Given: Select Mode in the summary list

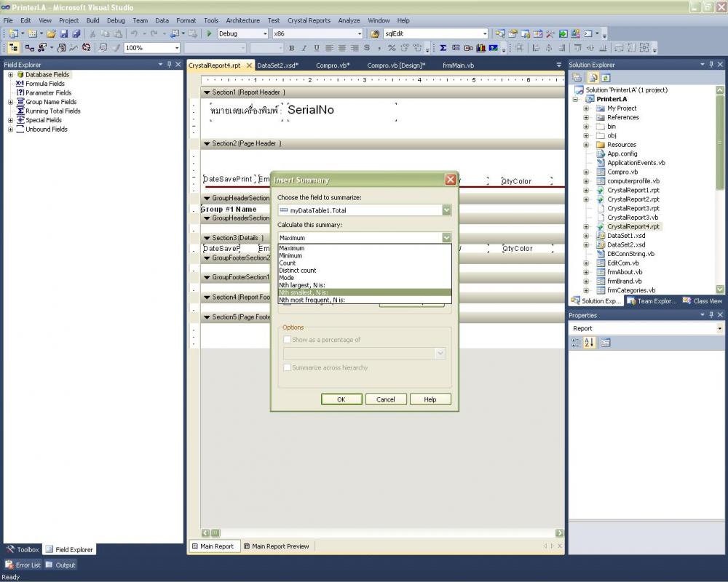Looking at the screenshot, I should click(x=365, y=277).
